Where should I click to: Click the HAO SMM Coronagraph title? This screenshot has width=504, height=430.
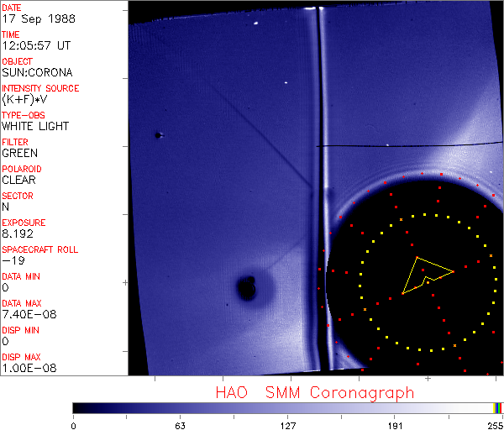point(315,392)
